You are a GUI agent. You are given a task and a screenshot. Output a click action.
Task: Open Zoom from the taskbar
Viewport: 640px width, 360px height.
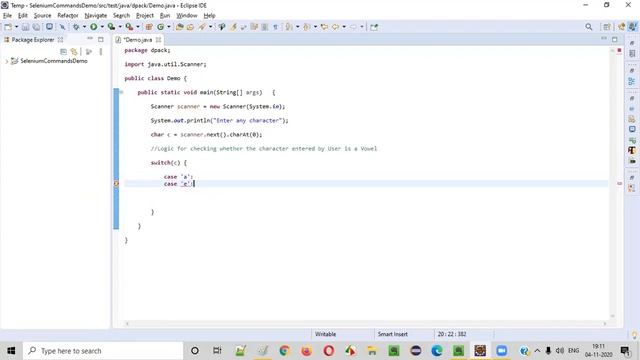tap(502, 351)
